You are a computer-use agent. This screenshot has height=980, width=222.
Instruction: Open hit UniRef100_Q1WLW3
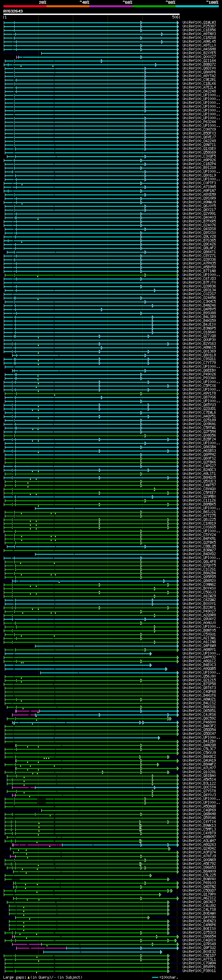[199, 23]
